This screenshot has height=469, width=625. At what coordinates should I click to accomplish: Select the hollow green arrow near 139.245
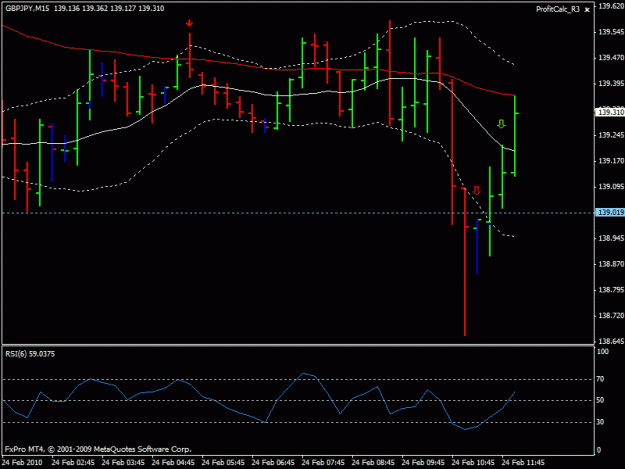(501, 124)
